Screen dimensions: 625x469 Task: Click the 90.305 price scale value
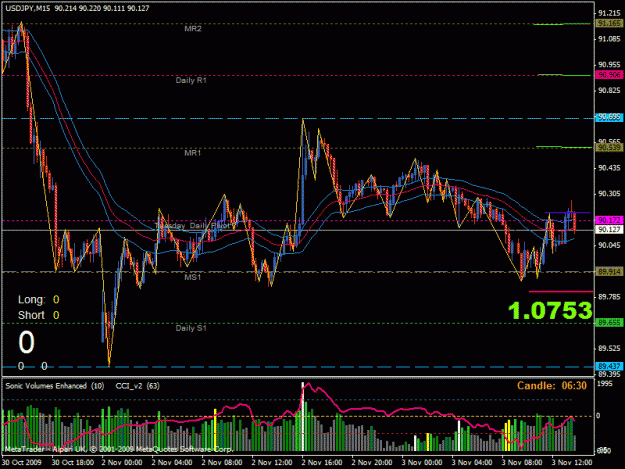click(x=609, y=194)
